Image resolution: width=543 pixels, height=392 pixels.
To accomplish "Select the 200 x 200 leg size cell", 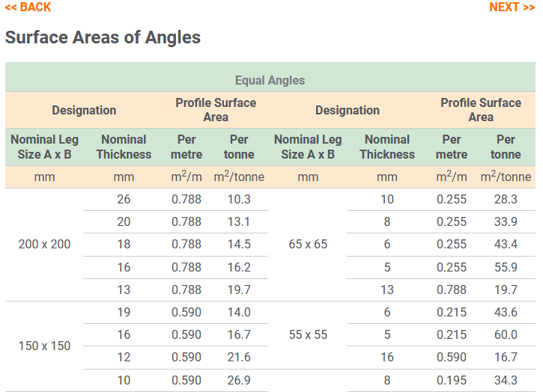I will pos(45,245).
